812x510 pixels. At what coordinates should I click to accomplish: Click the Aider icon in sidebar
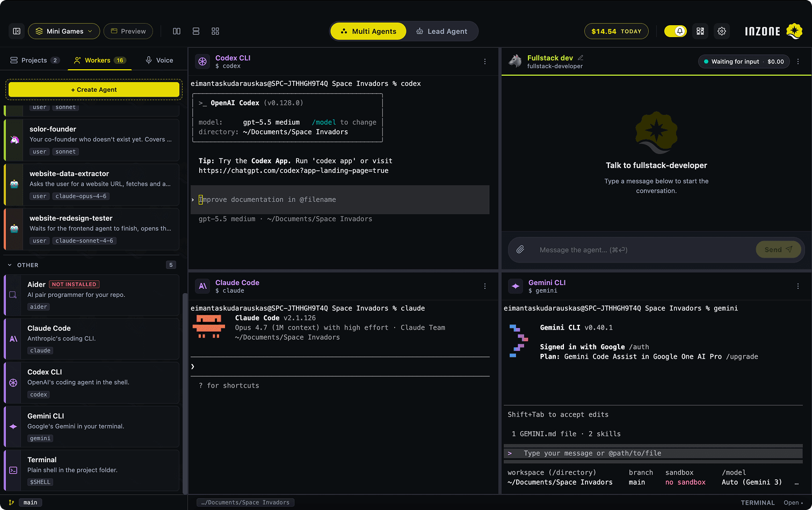pos(13,295)
